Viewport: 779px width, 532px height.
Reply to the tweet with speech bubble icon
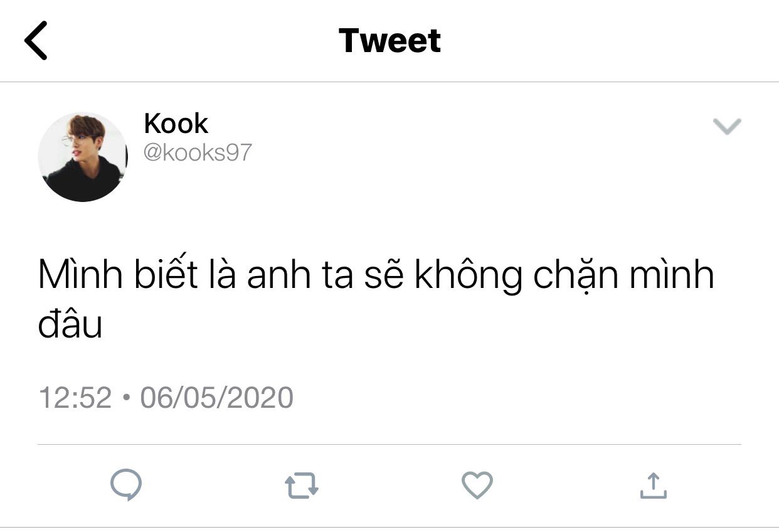(x=126, y=486)
